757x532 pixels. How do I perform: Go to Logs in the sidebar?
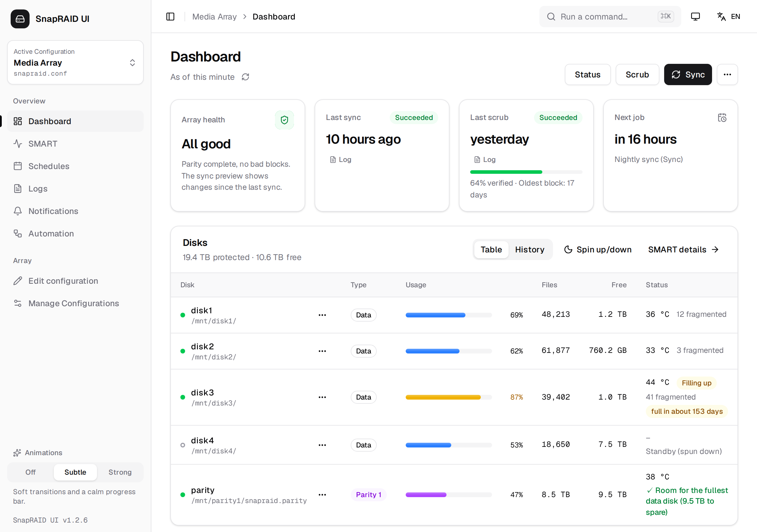[75, 189]
